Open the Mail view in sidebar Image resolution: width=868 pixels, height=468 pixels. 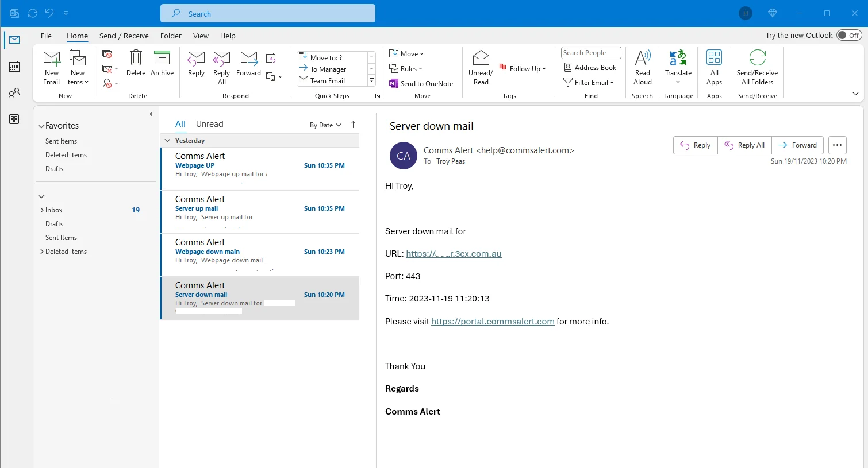pos(14,40)
